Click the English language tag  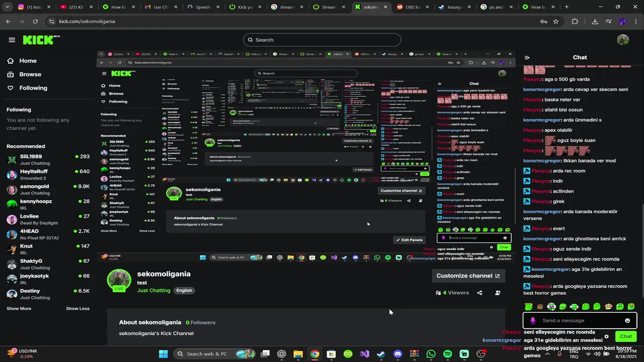tap(184, 290)
